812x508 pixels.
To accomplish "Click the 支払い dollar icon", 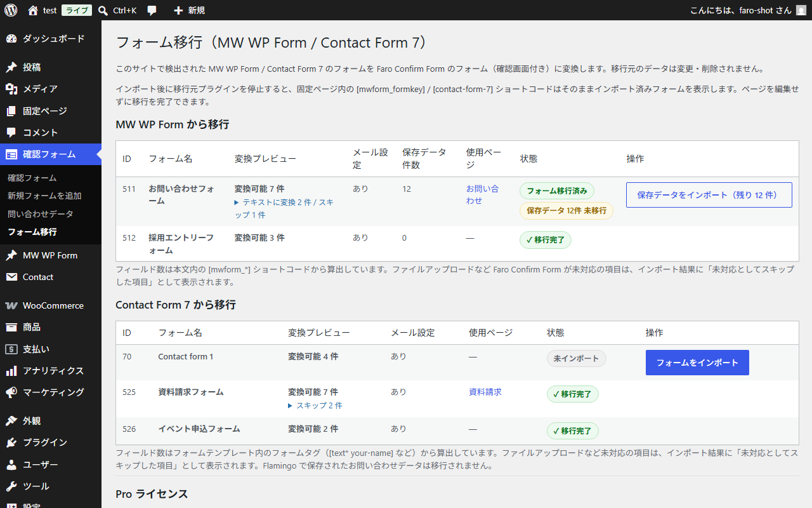I will click(x=11, y=349).
